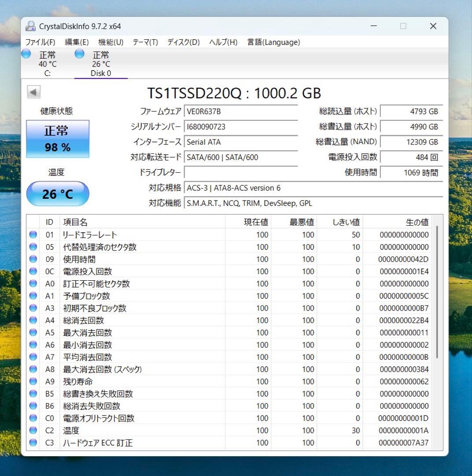Click status dot of A8 最大消去回数 (スペック) row

[33, 369]
